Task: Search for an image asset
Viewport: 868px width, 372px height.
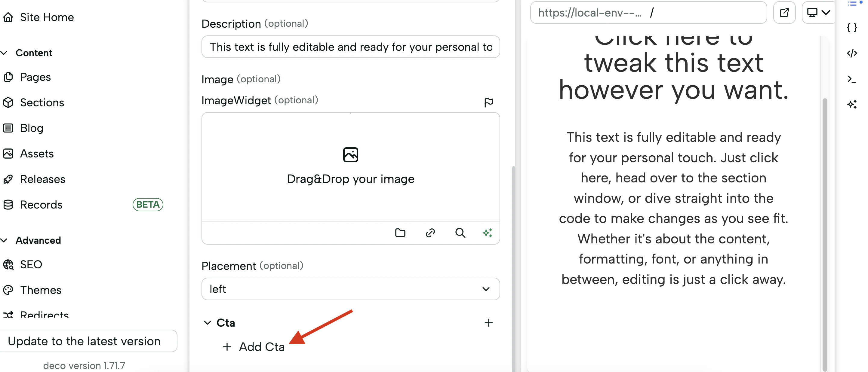Action: (x=460, y=233)
